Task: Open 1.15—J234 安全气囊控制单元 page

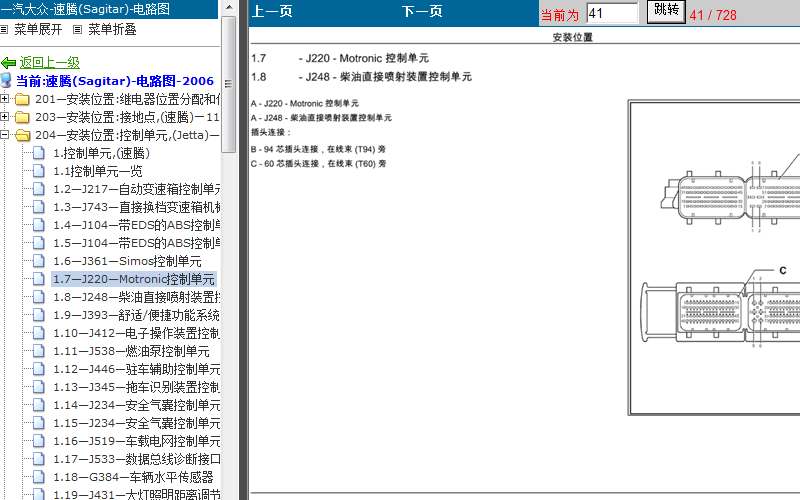Action: pyautogui.click(x=136, y=423)
